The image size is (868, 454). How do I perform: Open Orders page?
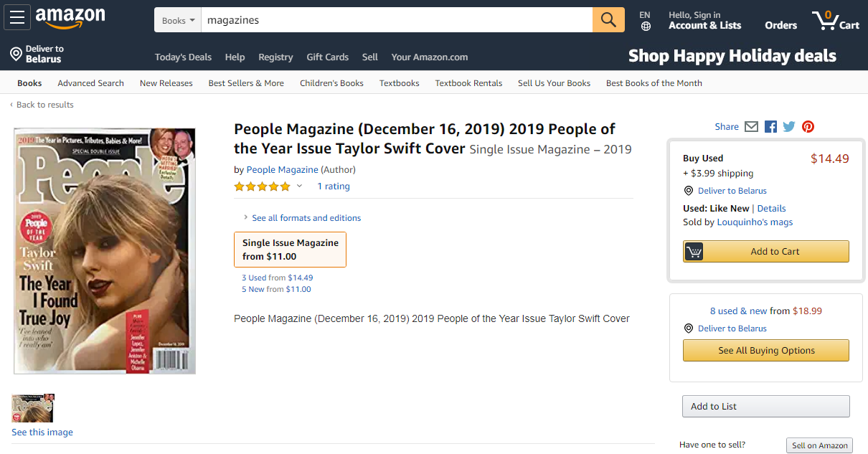coord(780,25)
